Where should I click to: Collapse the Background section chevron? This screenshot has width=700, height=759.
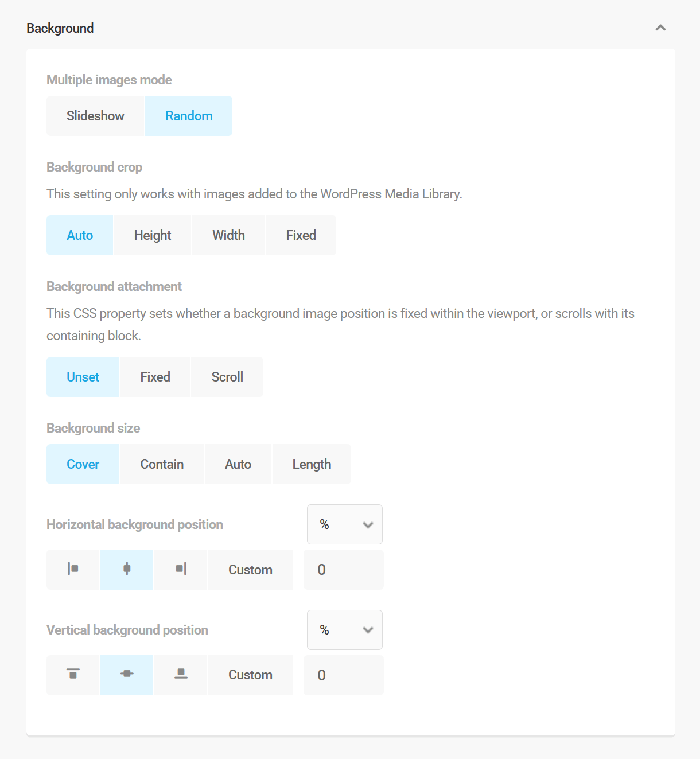coord(660,28)
